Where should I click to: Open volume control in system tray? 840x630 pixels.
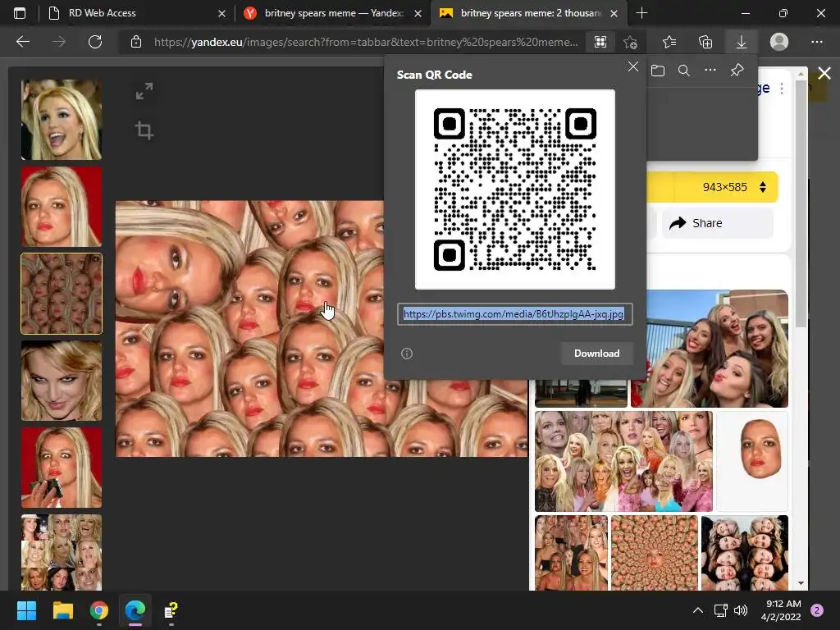pos(741,610)
